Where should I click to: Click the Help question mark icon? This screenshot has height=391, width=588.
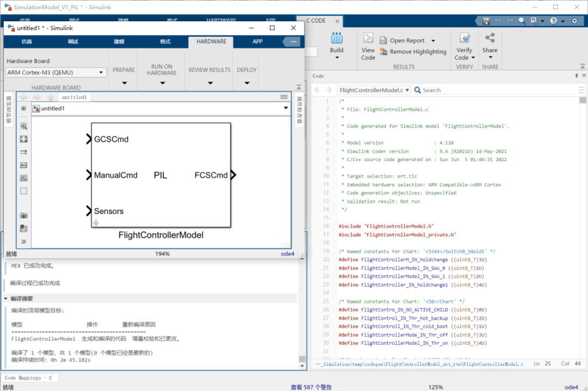(x=554, y=21)
